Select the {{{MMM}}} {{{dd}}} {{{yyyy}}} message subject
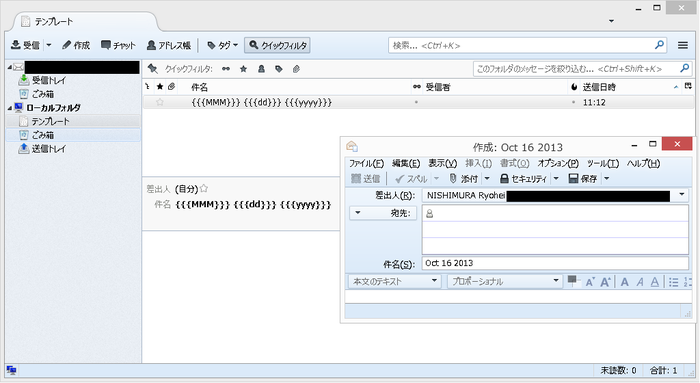Image resolution: width=700 pixels, height=383 pixels. pos(262,102)
